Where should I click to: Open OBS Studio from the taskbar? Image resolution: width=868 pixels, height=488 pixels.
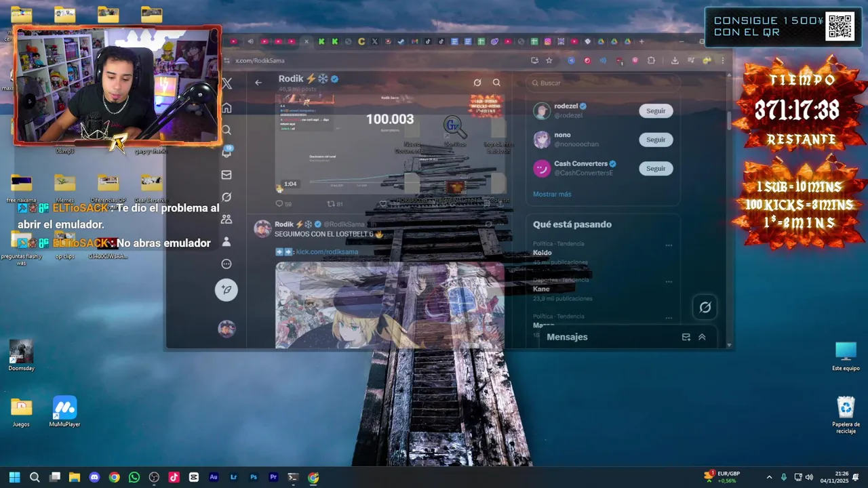pos(154,477)
